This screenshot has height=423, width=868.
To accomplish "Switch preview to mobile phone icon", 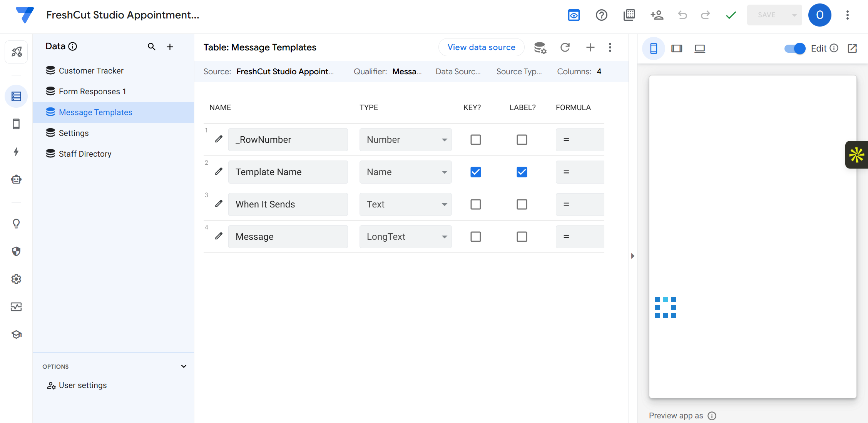I will tap(654, 48).
